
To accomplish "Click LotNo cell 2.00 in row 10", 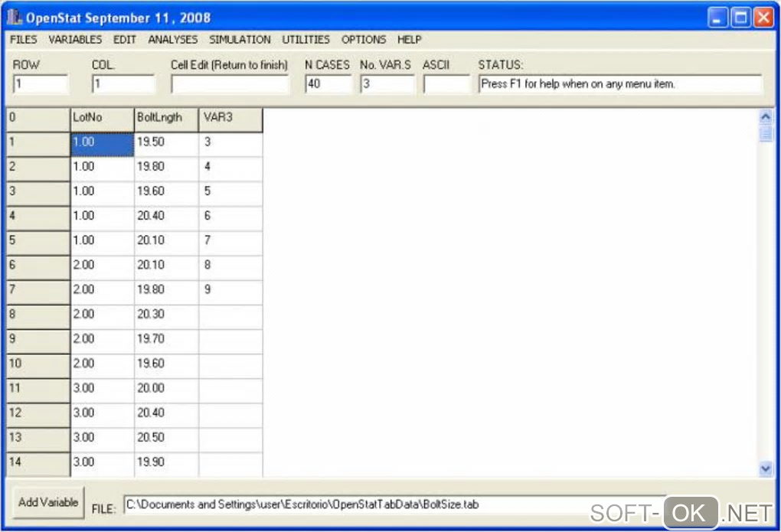I will point(102,366).
